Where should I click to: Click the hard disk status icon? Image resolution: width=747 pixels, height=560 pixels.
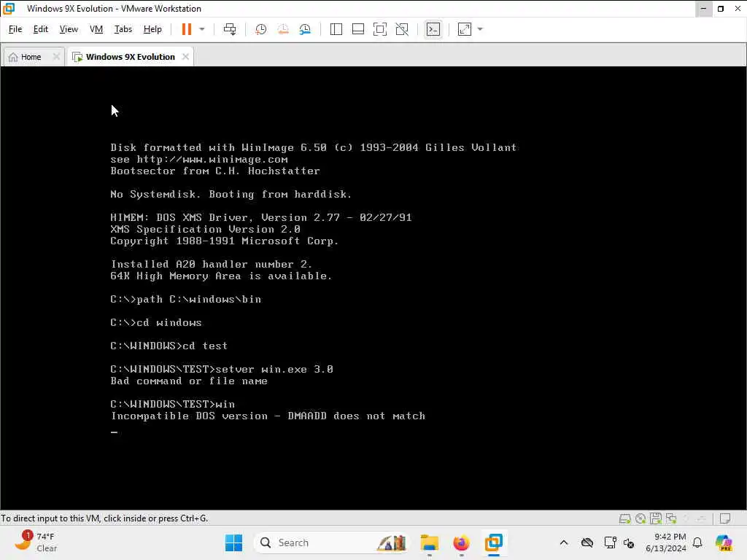point(624,518)
